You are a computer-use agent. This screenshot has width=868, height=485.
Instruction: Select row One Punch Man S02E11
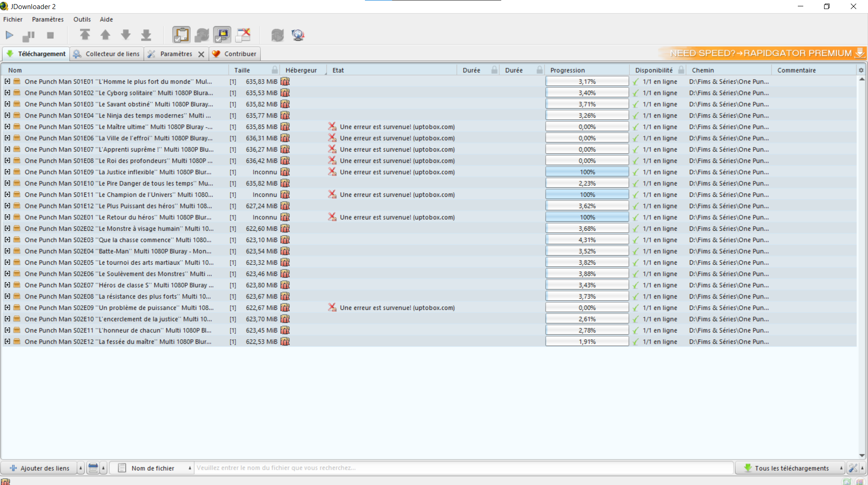point(428,330)
